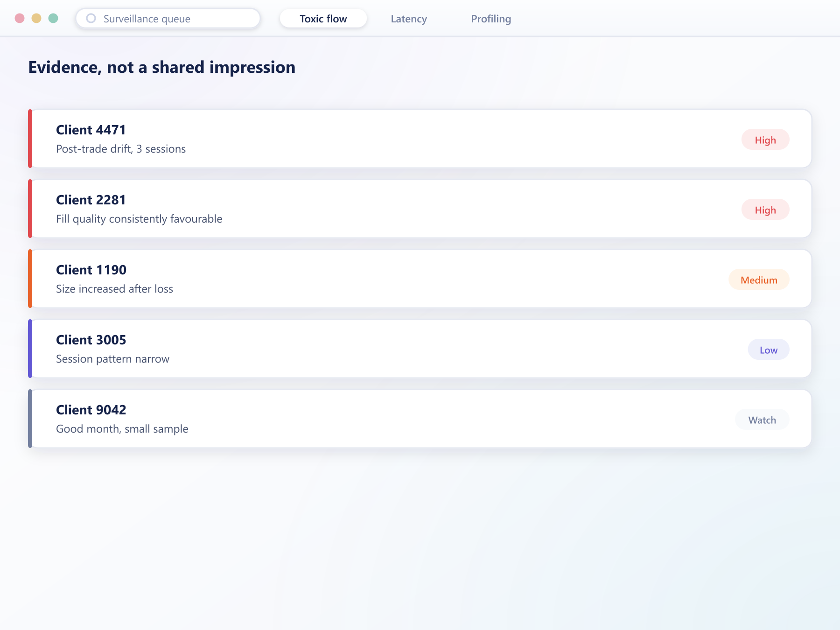Click 'Size increased after loss' text
The image size is (840, 630).
(114, 289)
